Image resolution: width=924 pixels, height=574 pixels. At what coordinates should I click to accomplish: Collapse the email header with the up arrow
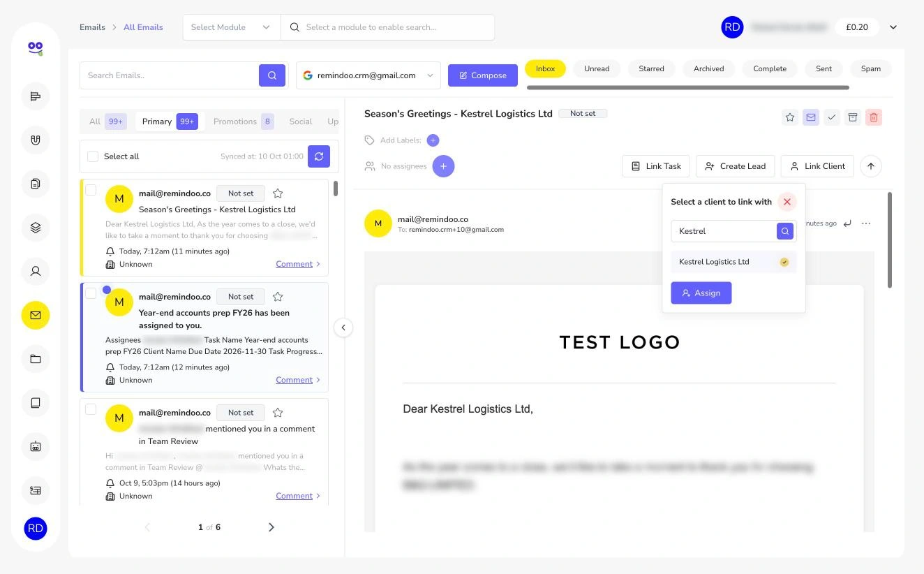coord(871,166)
